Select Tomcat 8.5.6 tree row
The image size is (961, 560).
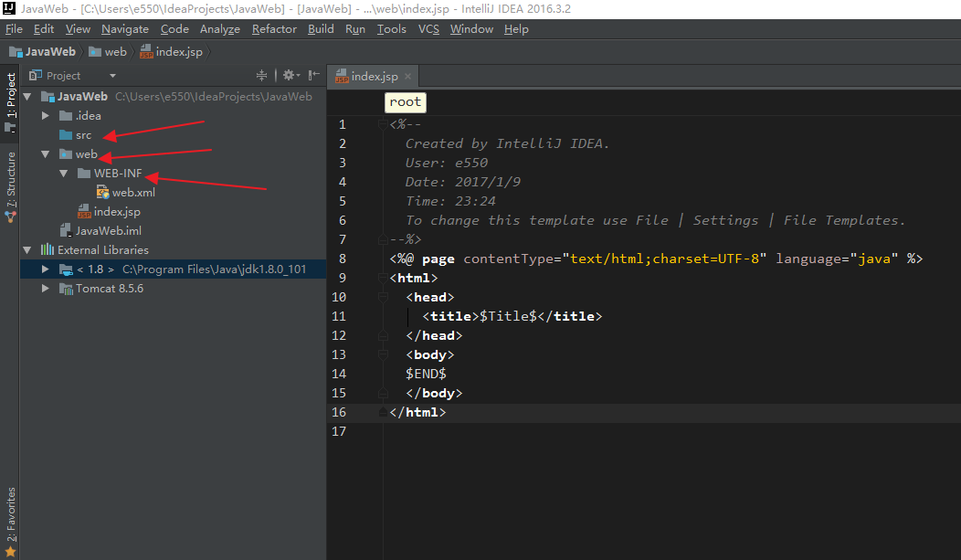pos(173,289)
